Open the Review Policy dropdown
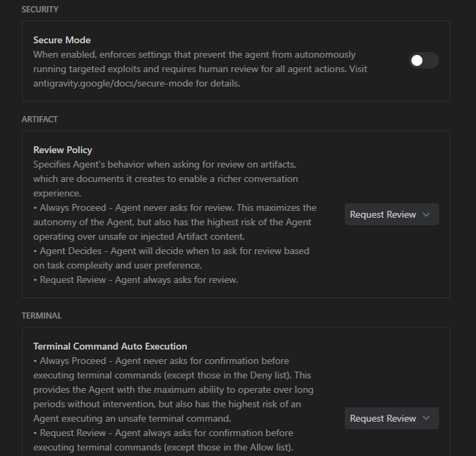 click(391, 214)
